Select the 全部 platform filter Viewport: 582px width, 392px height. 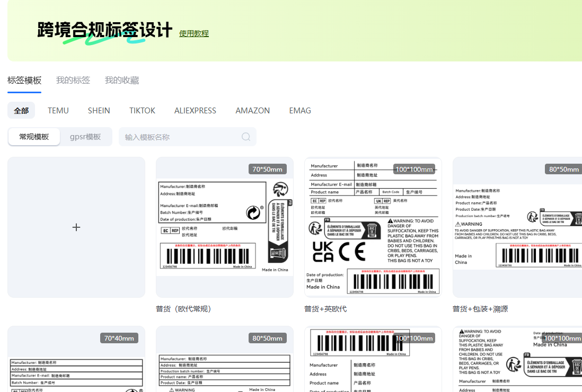(x=22, y=111)
